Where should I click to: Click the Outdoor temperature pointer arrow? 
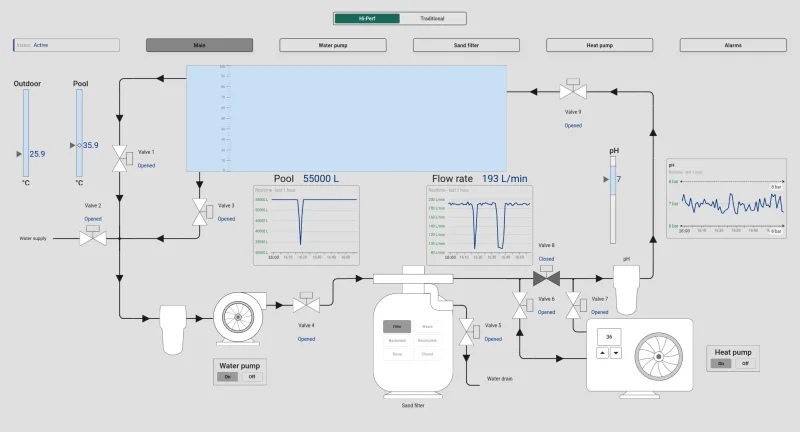coord(19,154)
